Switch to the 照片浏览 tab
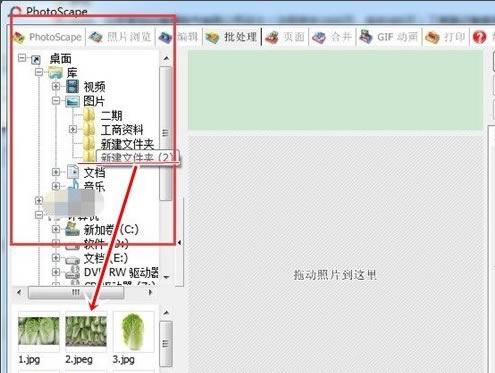Viewport: 495px width, 373px height. pos(120,37)
